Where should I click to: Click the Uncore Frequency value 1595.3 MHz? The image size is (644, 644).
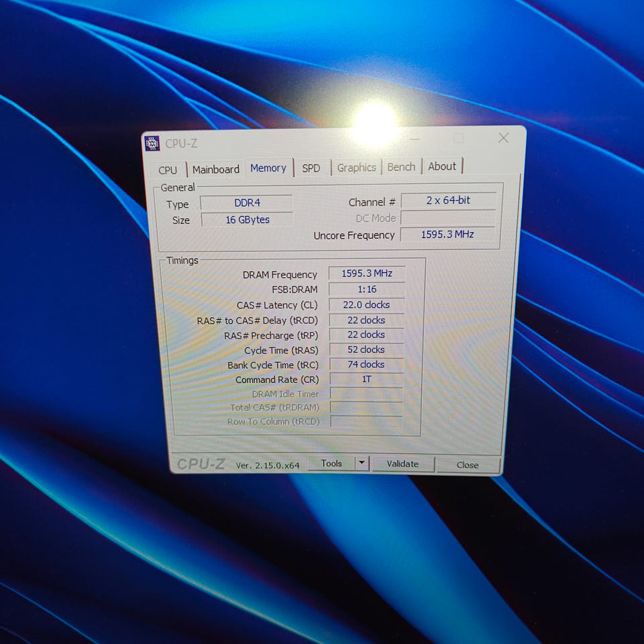click(x=448, y=234)
